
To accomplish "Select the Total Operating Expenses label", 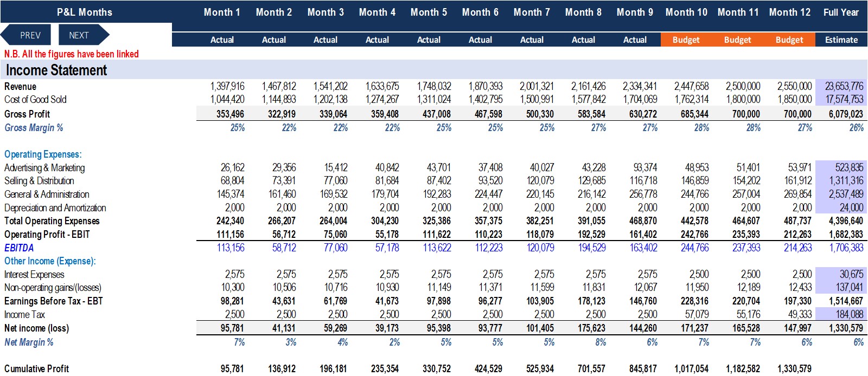I will 52,221.
